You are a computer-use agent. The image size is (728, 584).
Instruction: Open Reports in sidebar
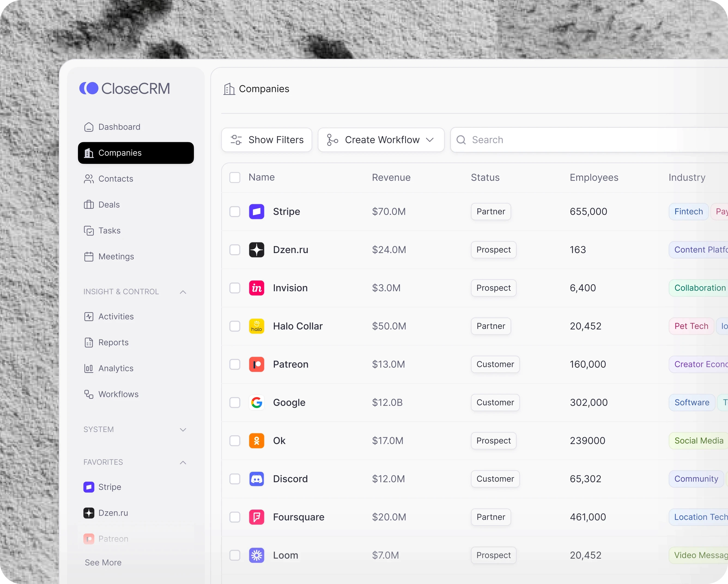[136, 342]
